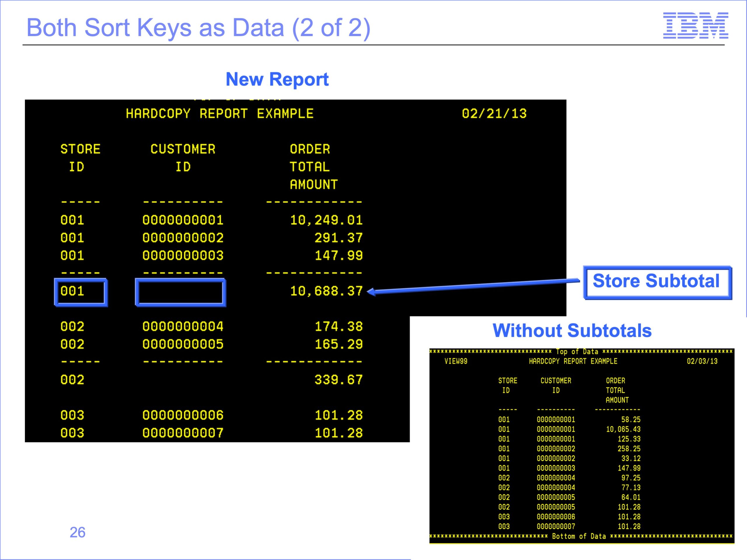747x560 pixels.
Task: Click the 10,065.43 amount in the small report
Action: [623, 429]
